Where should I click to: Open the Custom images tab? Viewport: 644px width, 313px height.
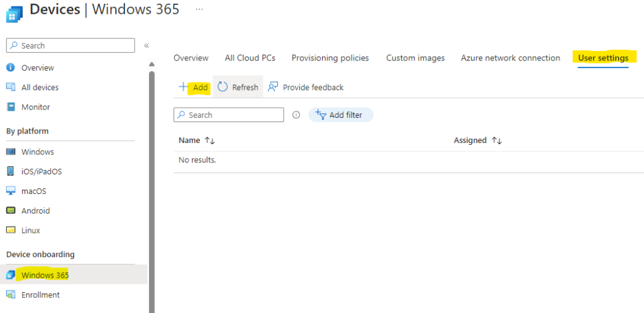415,58
